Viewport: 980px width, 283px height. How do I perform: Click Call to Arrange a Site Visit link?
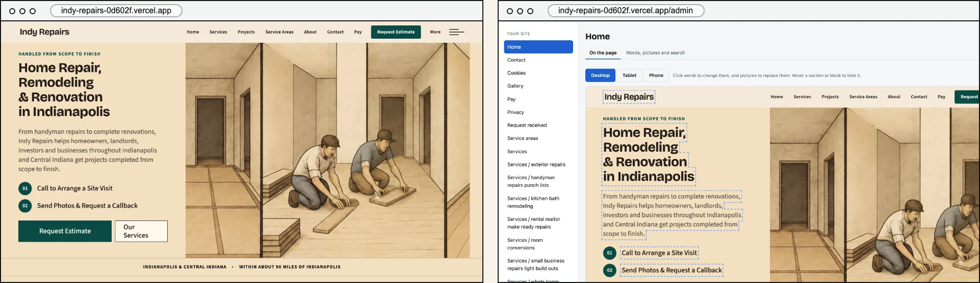75,188
